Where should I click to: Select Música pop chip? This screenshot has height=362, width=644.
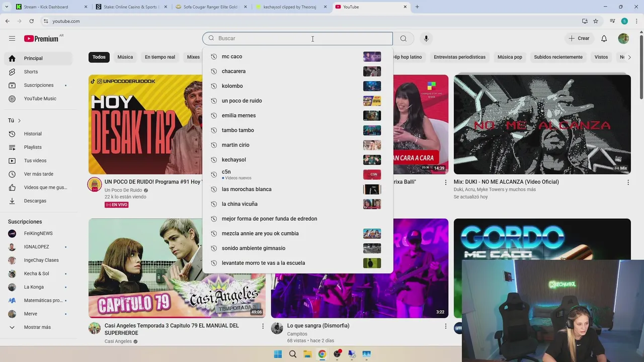coord(510,57)
